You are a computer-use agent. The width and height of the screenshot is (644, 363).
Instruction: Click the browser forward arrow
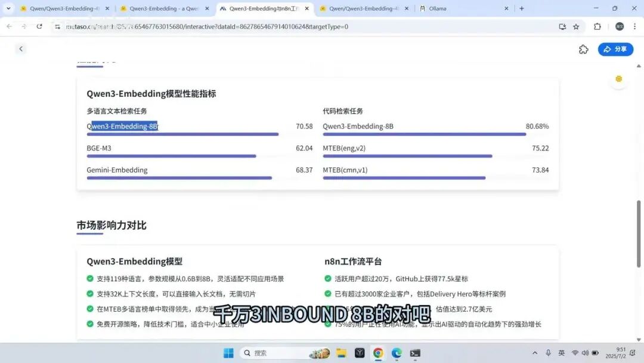click(x=24, y=26)
